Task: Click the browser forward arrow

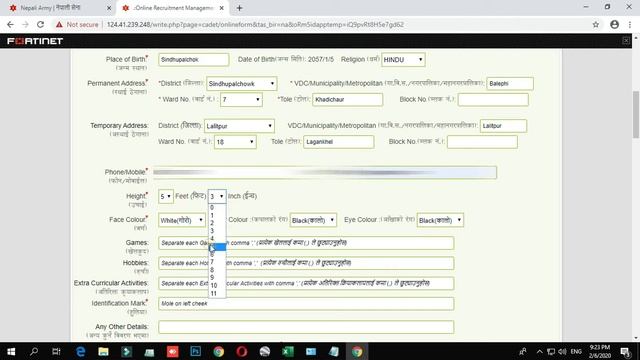Action: click(25, 24)
